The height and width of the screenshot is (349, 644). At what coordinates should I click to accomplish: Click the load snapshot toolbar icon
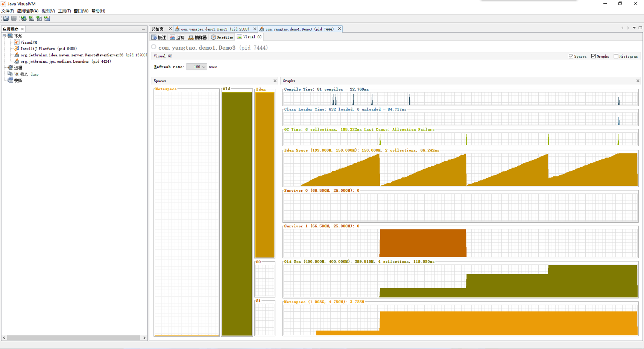[x=6, y=18]
